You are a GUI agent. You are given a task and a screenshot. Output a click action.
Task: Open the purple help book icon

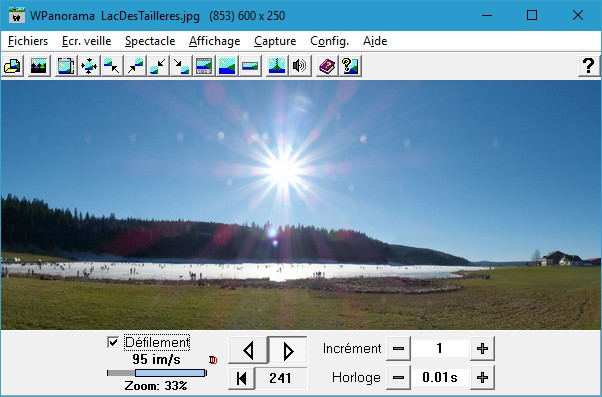click(x=327, y=66)
